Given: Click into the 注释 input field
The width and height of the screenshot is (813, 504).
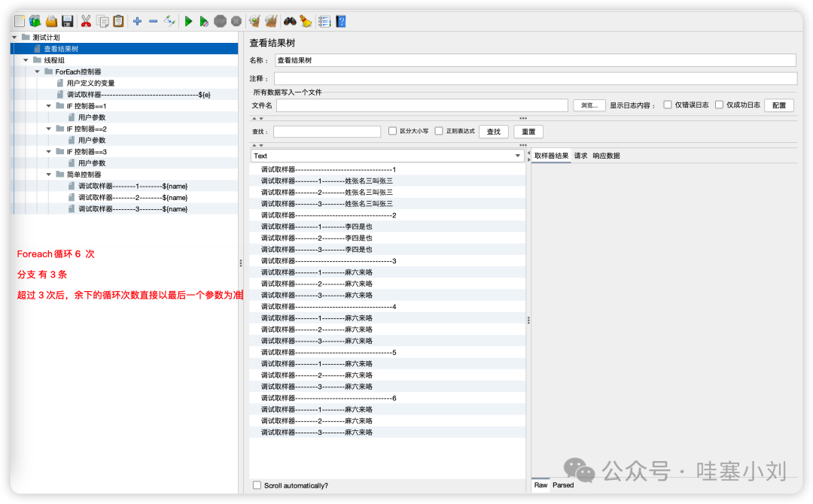Looking at the screenshot, I should click(536, 78).
